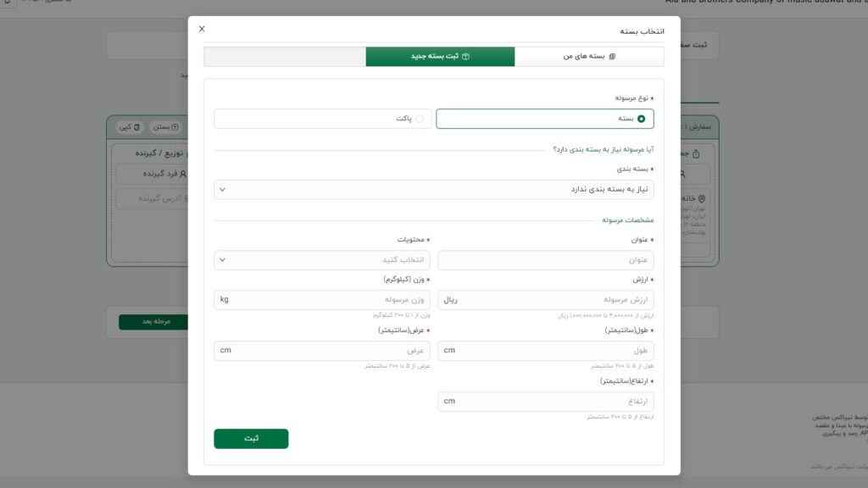Click the close (بستن) chip icon on the order
Image resolution: width=868 pixels, height=488 pixels.
(x=175, y=127)
